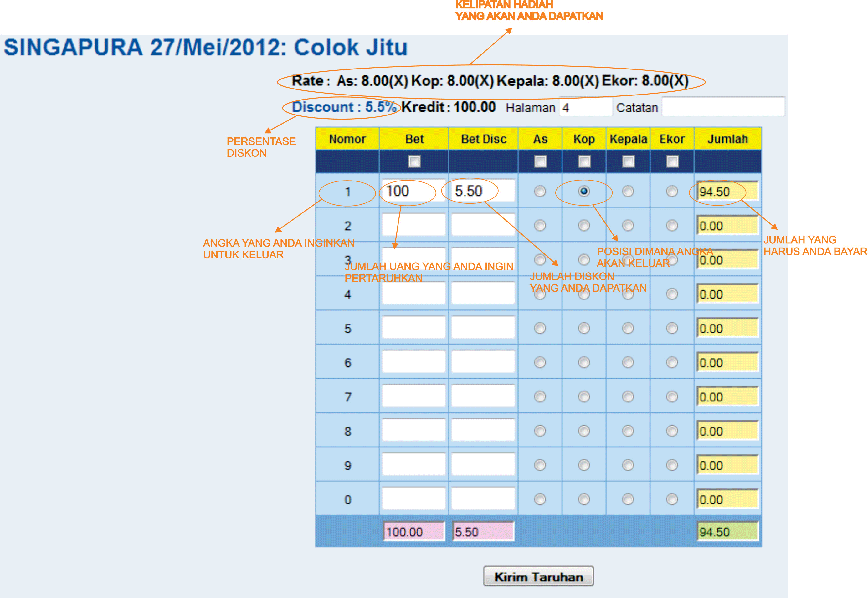868x598 pixels.
Task: Tick the Kop column header checkbox
Action: [584, 161]
